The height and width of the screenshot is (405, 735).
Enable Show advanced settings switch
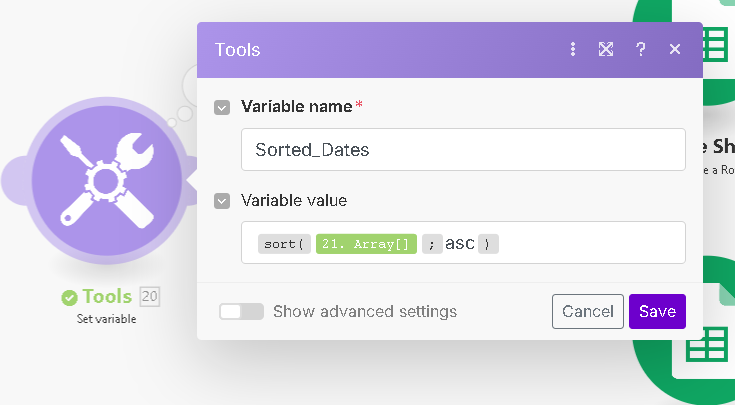tap(242, 311)
